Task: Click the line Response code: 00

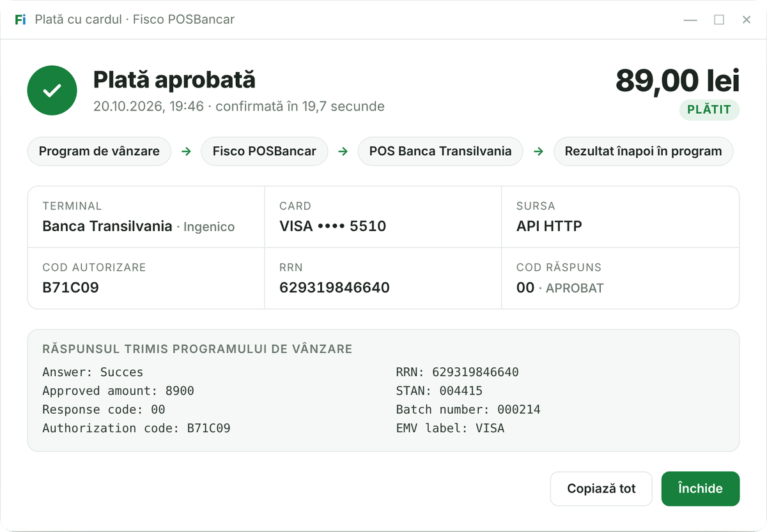Action: click(104, 409)
